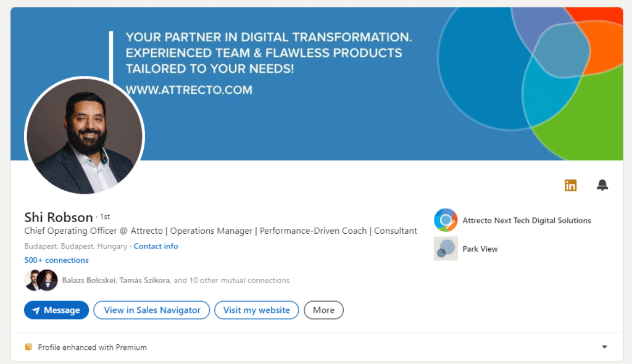Click the notification bell icon
This screenshot has width=632, height=364.
[602, 185]
